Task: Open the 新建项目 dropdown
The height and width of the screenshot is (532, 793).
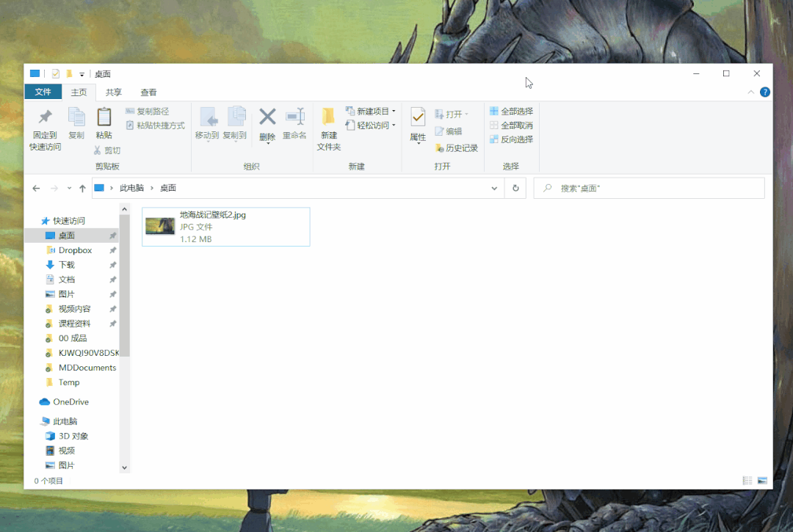Action: (x=370, y=111)
